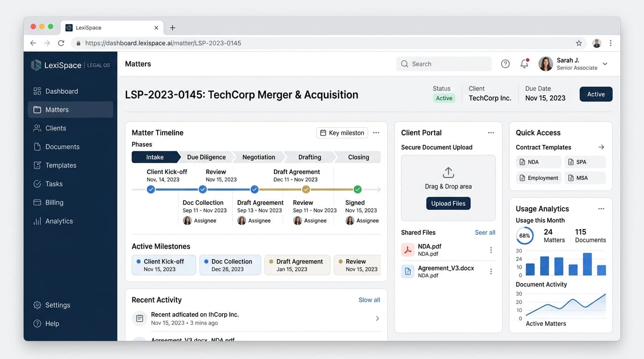
Task: Open the MSA contract template
Action: coord(585,178)
